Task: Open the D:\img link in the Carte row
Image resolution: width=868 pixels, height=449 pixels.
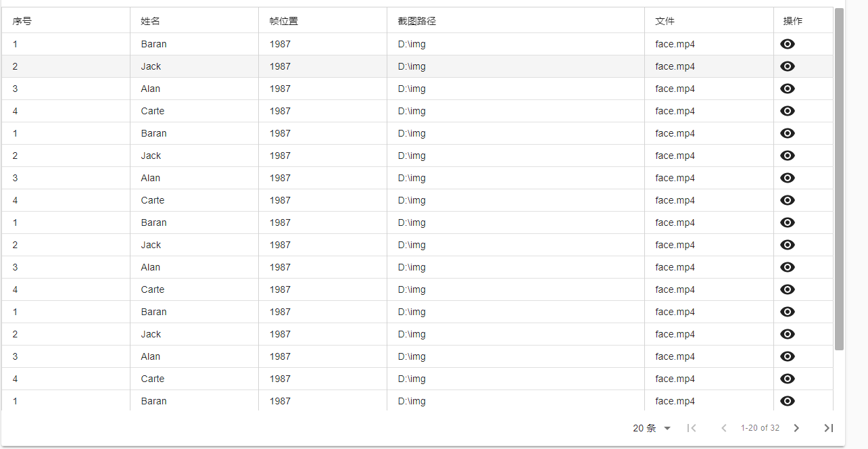Action: [411, 111]
